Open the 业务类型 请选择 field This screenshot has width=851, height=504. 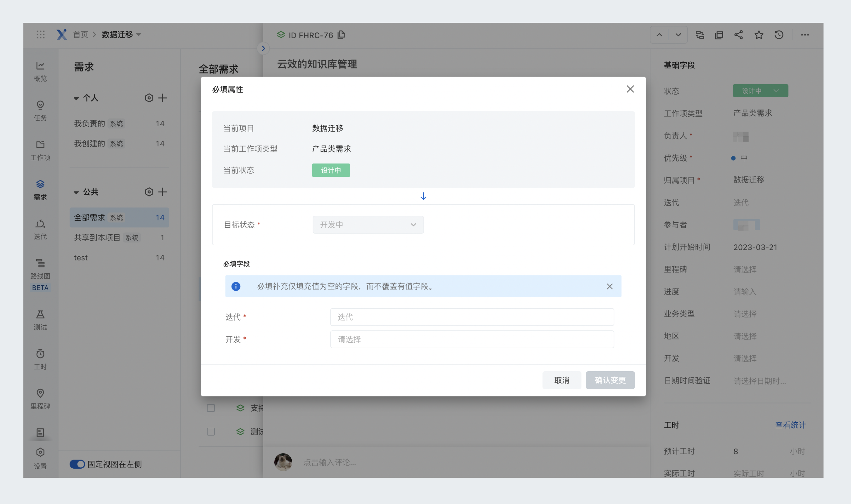(x=745, y=314)
